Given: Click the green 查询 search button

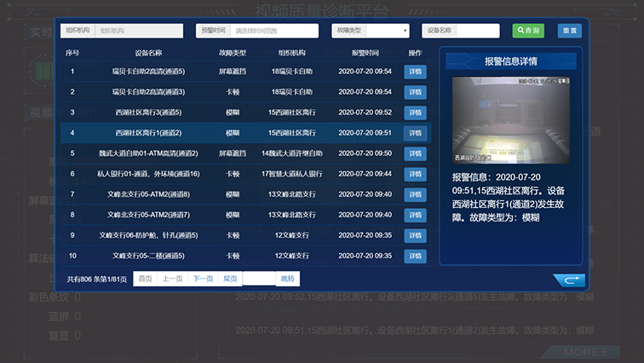Looking at the screenshot, I should tap(528, 31).
